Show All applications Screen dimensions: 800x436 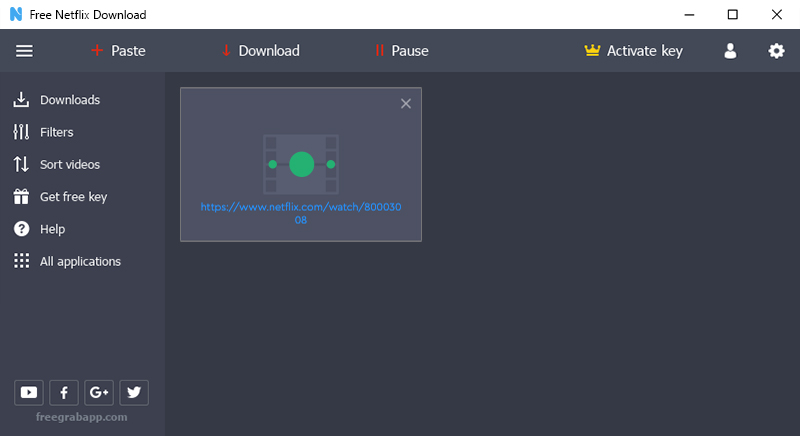(x=67, y=261)
